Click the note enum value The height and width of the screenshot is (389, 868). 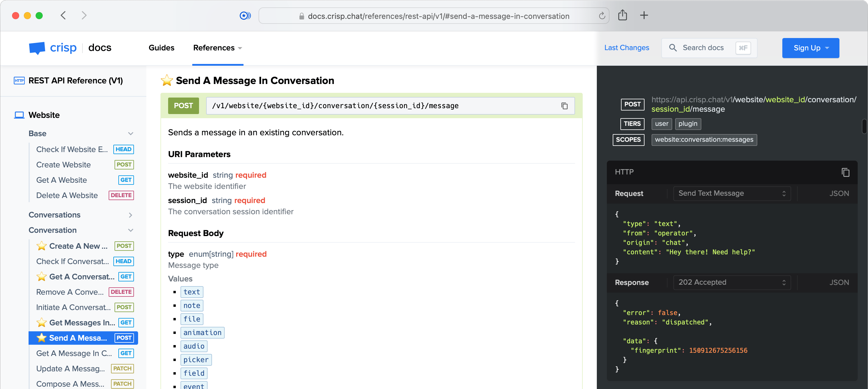click(x=192, y=306)
